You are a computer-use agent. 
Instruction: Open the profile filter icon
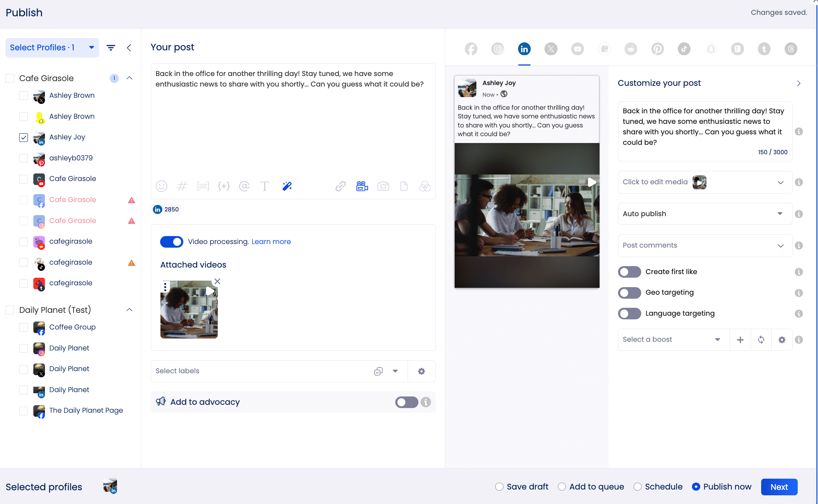(x=111, y=47)
